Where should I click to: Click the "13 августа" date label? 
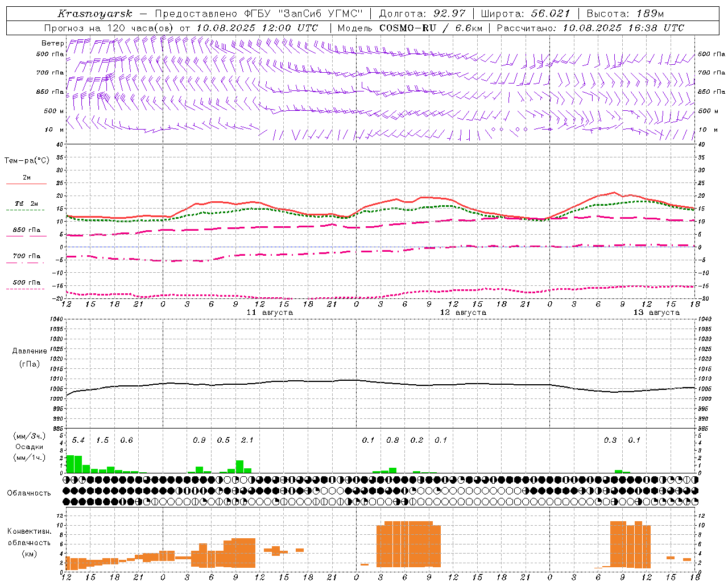[656, 313]
